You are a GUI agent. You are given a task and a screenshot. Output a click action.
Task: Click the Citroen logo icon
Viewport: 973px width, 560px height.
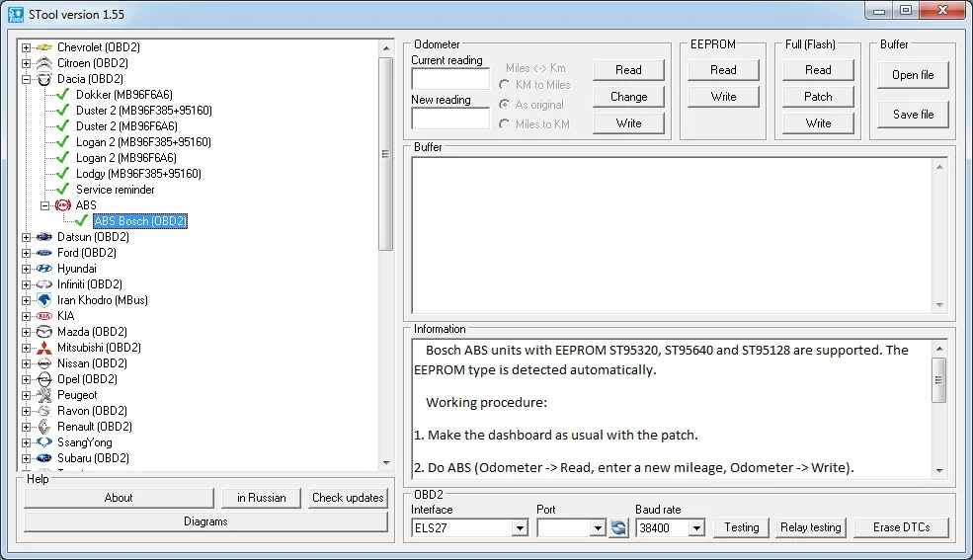tap(44, 63)
